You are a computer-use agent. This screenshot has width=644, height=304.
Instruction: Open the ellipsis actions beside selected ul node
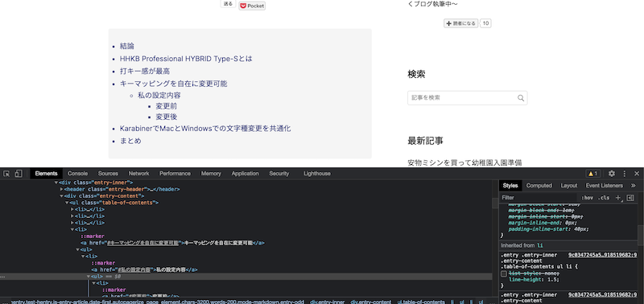click(x=2, y=277)
